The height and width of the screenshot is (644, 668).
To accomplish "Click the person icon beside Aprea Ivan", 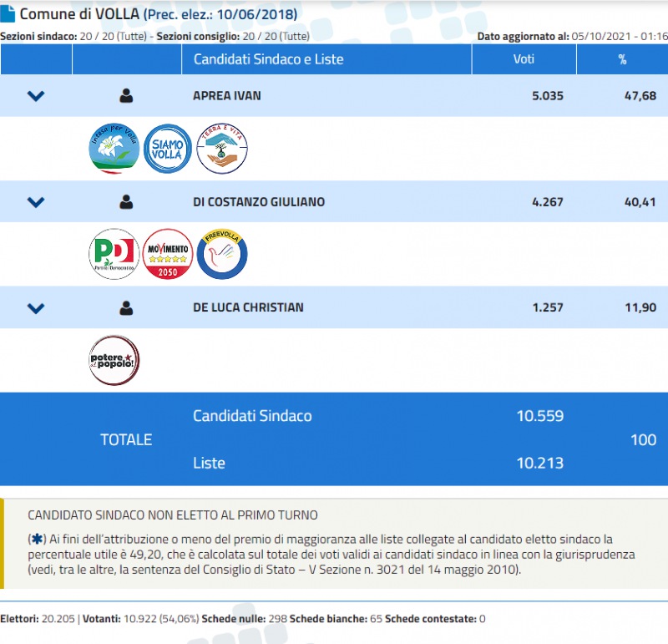I will (x=126, y=96).
